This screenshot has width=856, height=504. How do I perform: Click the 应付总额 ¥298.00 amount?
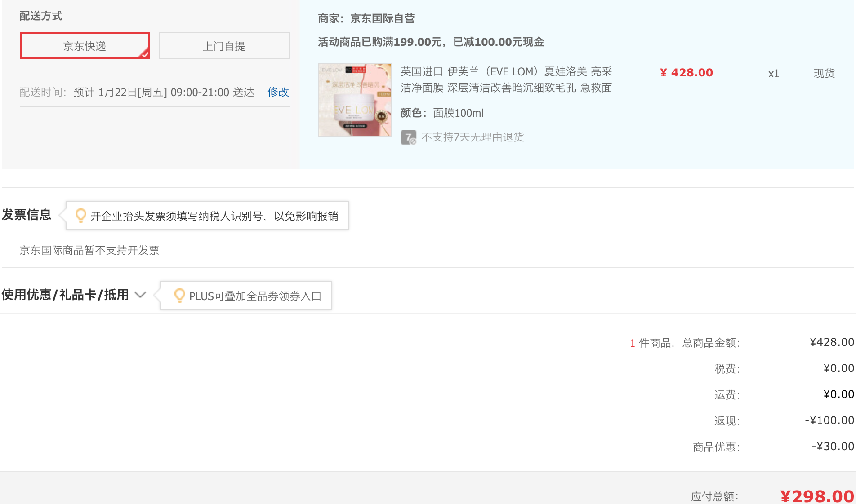(x=817, y=496)
